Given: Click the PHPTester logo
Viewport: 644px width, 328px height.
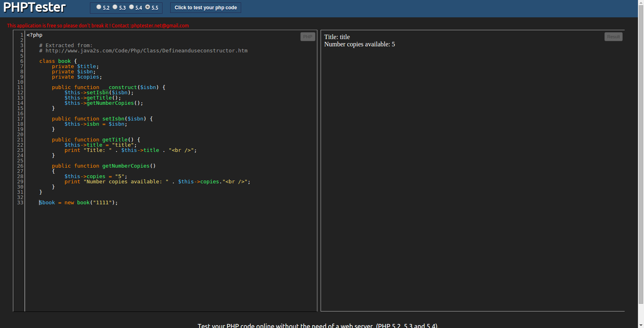Looking at the screenshot, I should [34, 7].
